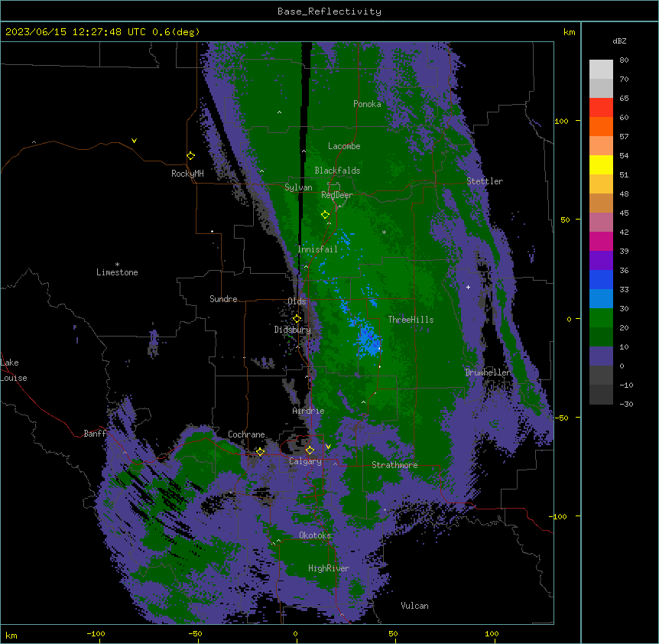Click the Strathmore label
The width and height of the screenshot is (659, 644).
(x=394, y=465)
